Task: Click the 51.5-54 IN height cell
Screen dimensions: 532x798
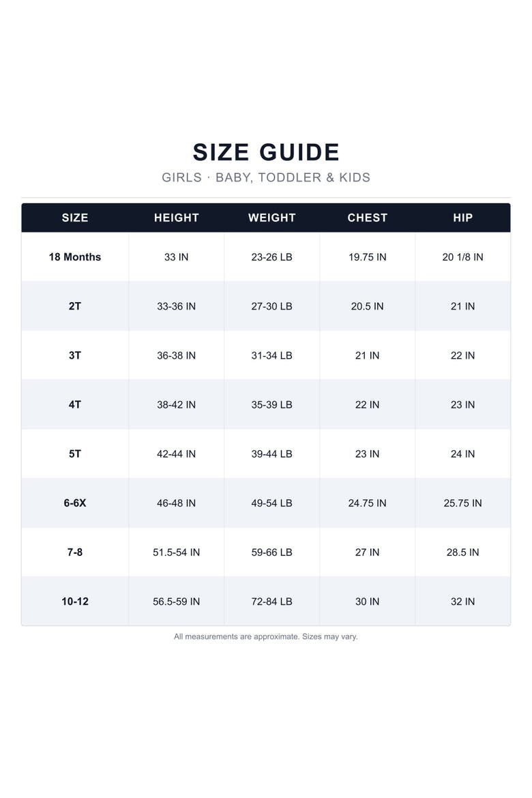Action: 176,552
